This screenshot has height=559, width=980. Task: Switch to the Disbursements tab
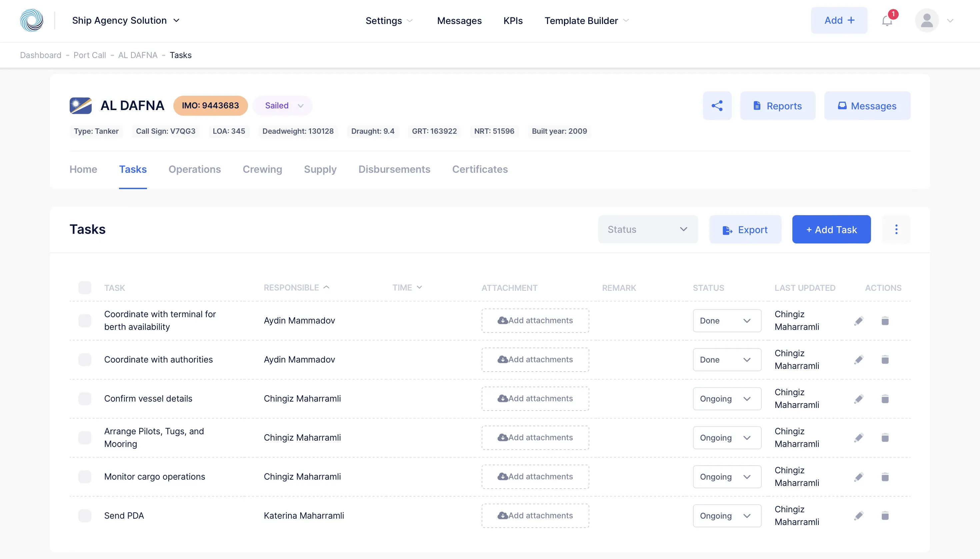click(x=394, y=169)
